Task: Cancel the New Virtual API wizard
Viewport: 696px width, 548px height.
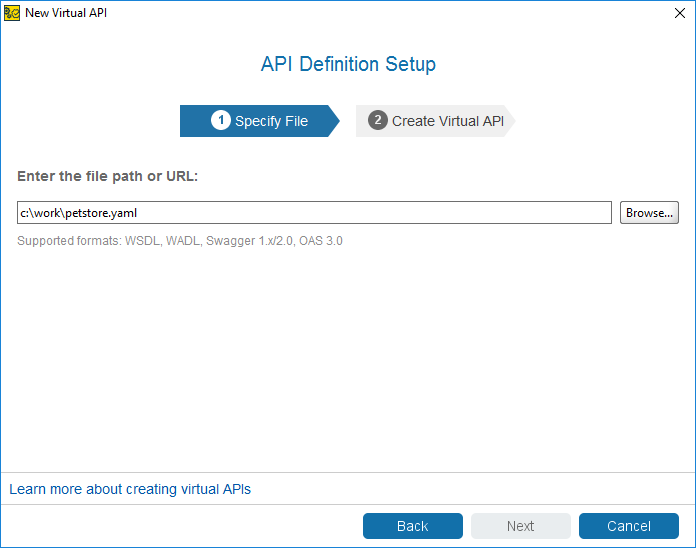Action: click(629, 526)
